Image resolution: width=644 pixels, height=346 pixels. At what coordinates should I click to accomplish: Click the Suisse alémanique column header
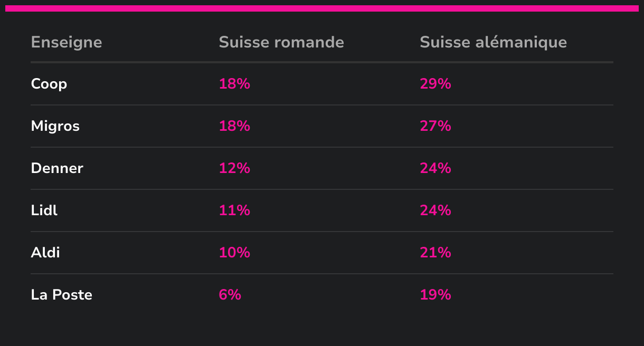click(x=493, y=42)
